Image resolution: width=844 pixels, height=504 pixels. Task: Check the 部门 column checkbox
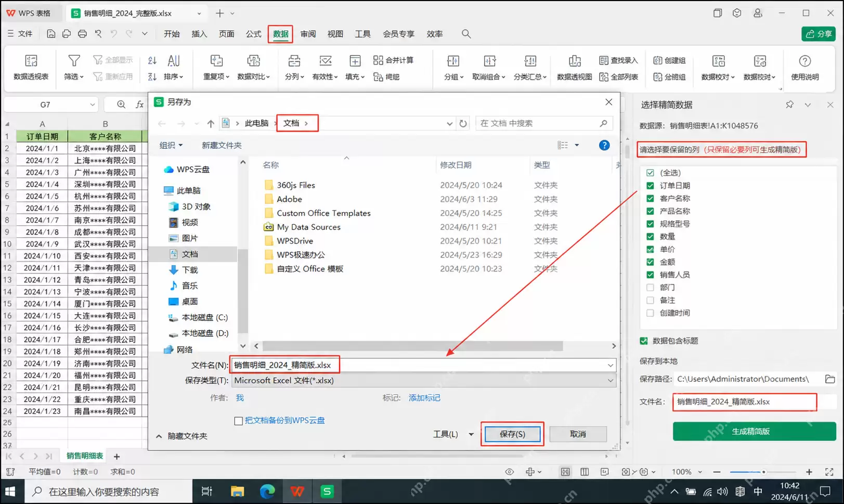[x=650, y=287]
